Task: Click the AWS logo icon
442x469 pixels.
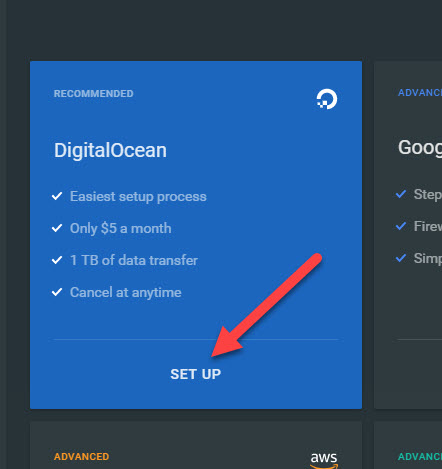Action: pos(324,460)
